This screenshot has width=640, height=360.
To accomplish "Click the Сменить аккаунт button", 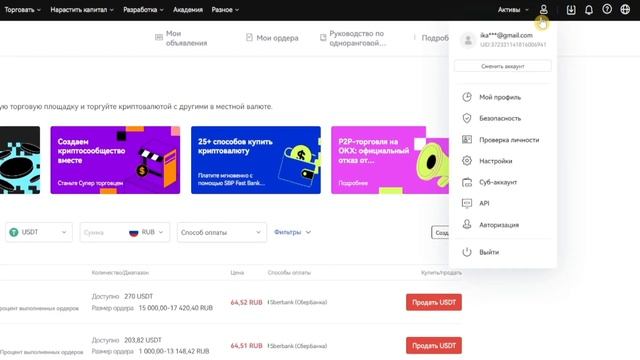I will [x=503, y=66].
